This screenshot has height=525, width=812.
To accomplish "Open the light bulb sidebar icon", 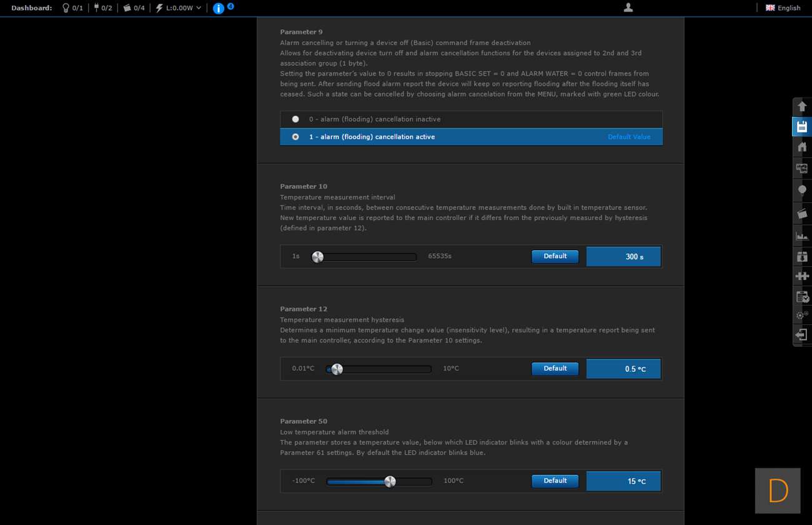I will 802,191.
